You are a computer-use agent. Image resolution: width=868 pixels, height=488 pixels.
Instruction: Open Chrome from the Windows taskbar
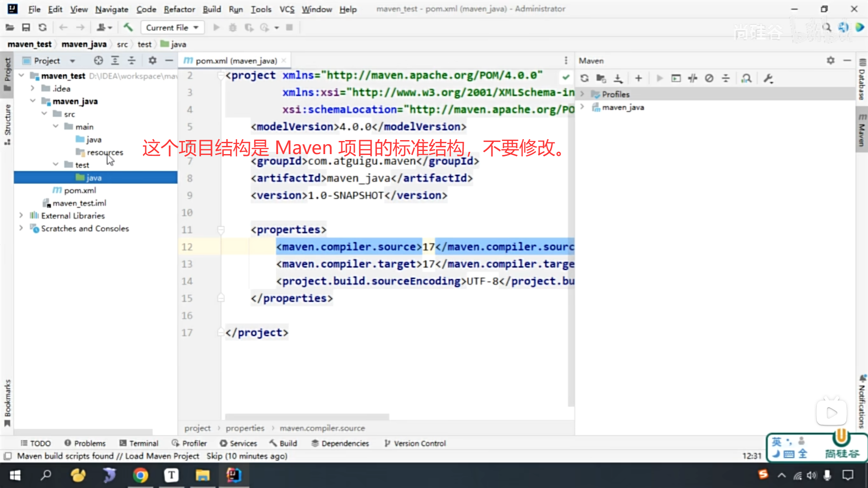pyautogui.click(x=140, y=475)
